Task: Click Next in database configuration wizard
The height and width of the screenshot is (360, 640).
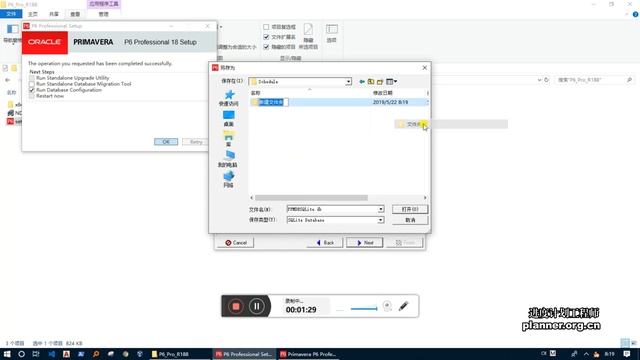Action: (x=364, y=242)
